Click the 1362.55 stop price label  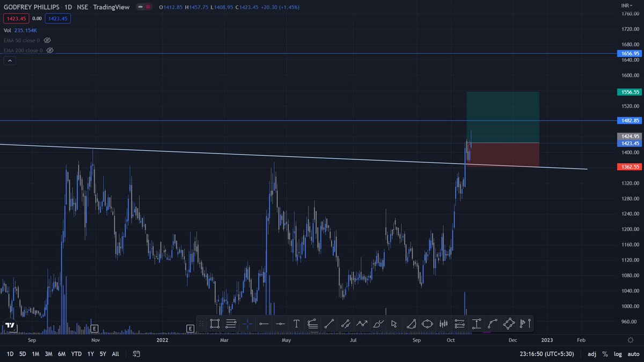(x=629, y=167)
